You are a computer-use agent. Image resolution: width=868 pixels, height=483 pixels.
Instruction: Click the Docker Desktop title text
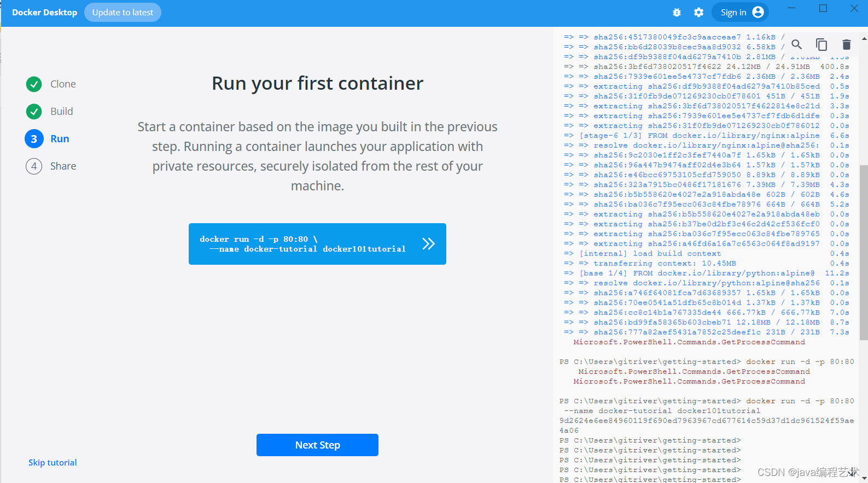[44, 12]
